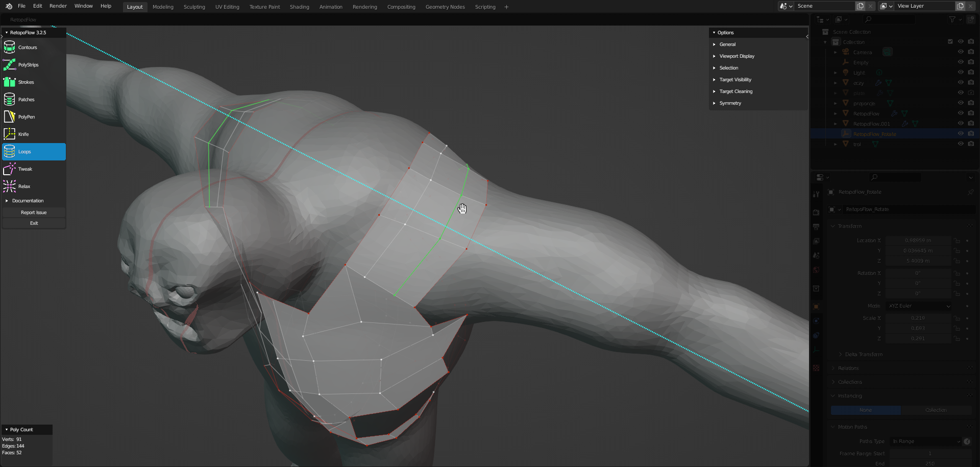Open the Edit menu
This screenshot has width=980, height=467.
pyautogui.click(x=38, y=6)
